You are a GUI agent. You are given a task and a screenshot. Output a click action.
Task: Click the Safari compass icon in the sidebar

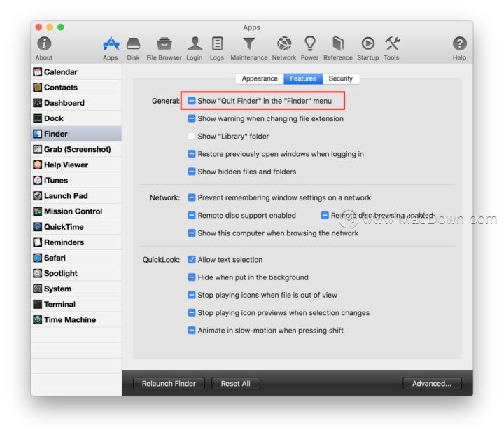tap(38, 258)
